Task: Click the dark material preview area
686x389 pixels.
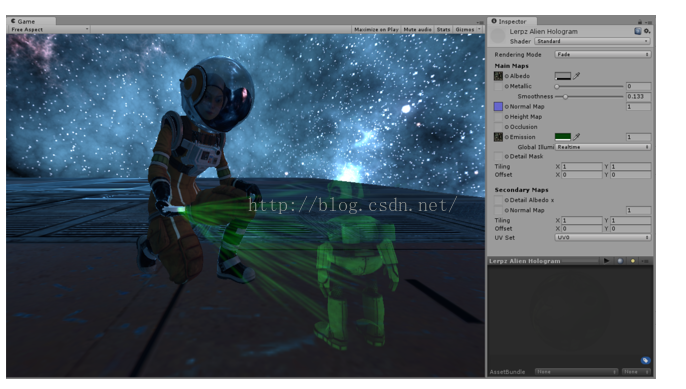Action: pos(570,315)
